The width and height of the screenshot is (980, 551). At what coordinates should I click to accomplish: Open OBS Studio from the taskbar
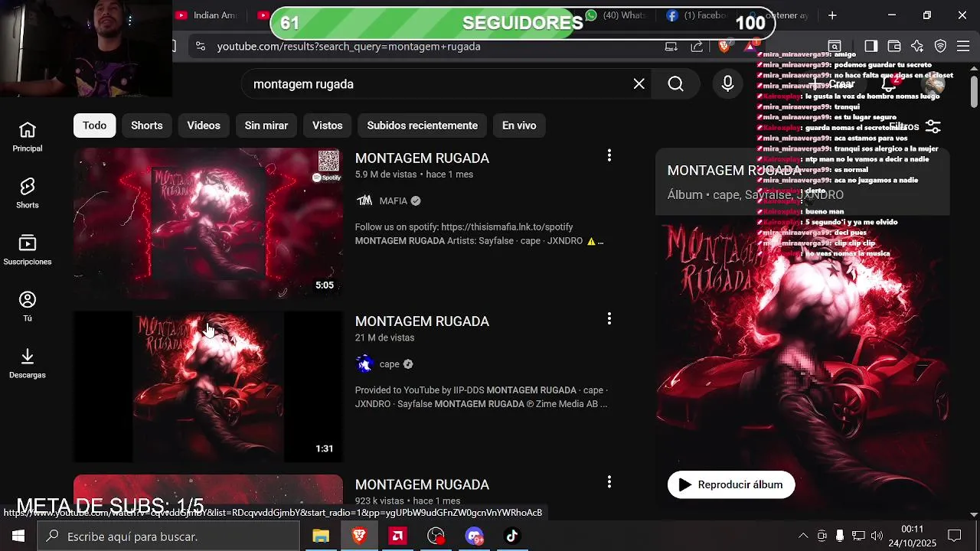pyautogui.click(x=436, y=536)
